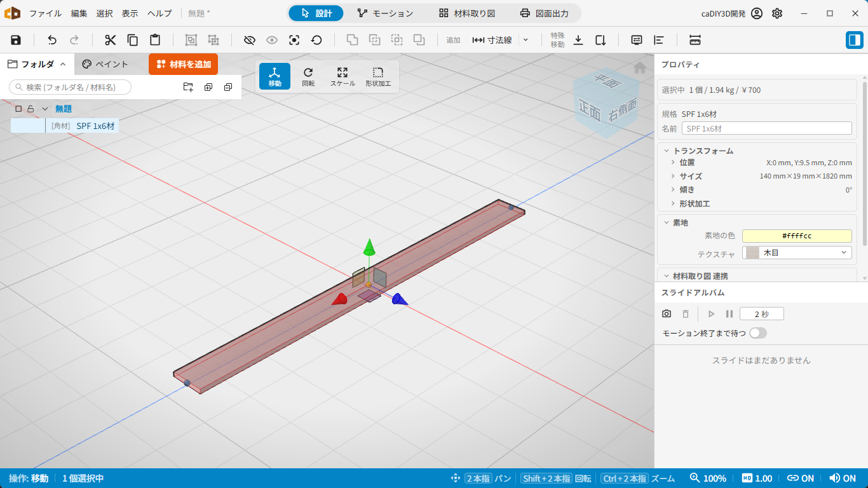Select the Rotate (回転) tool
Image resolution: width=868 pixels, height=488 pixels.
coord(308,76)
